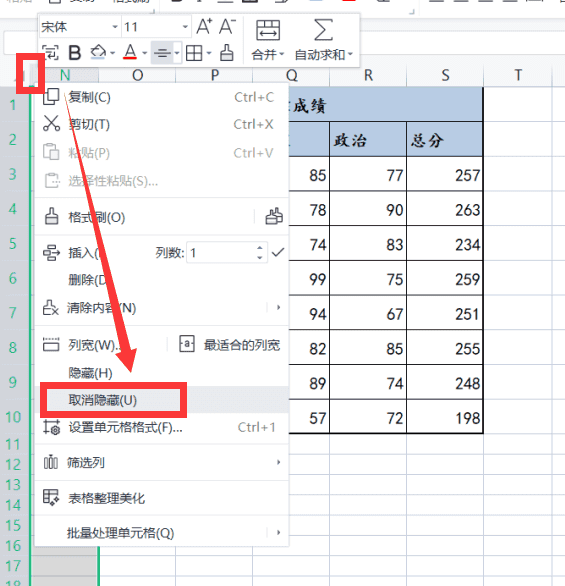The height and width of the screenshot is (586, 565).
Task: Increase font size with the A+ icon
Action: pyautogui.click(x=204, y=27)
